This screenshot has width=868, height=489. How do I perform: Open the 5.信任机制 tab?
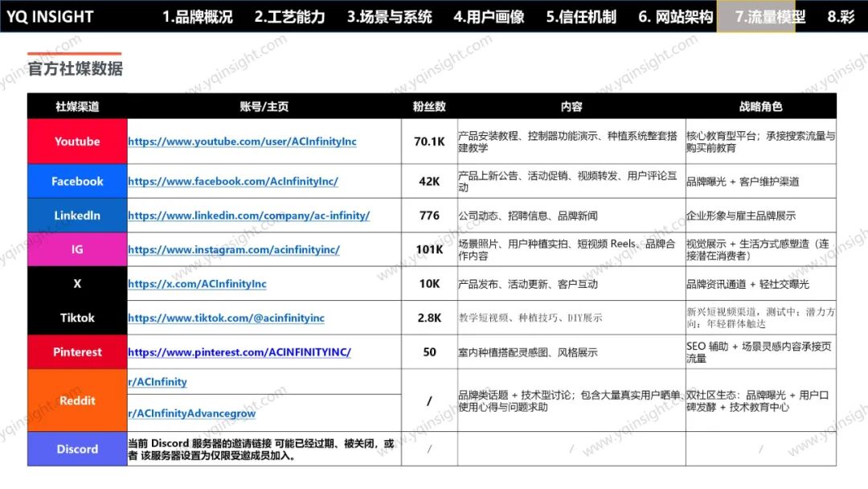[x=581, y=17]
